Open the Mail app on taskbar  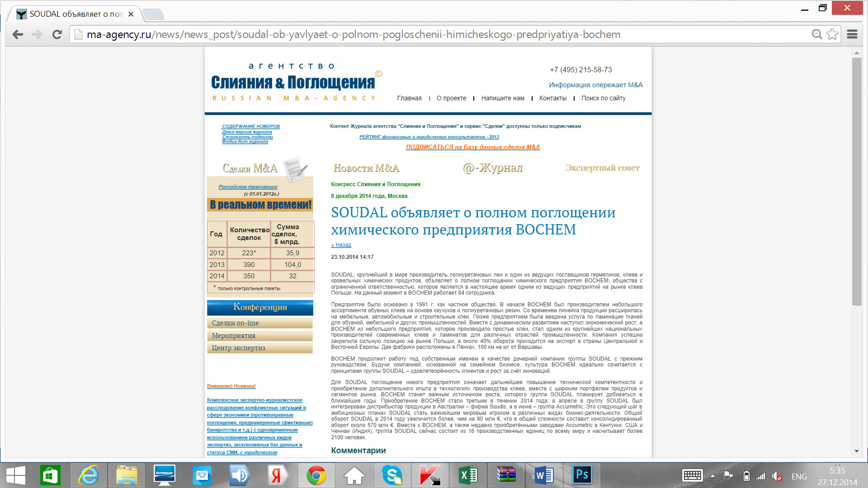[x=202, y=476]
